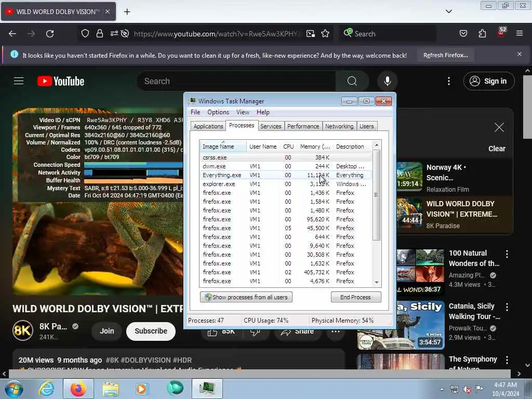Screen dimensions: 532x399
Task: Switch to the Networking tab
Action: click(339, 126)
